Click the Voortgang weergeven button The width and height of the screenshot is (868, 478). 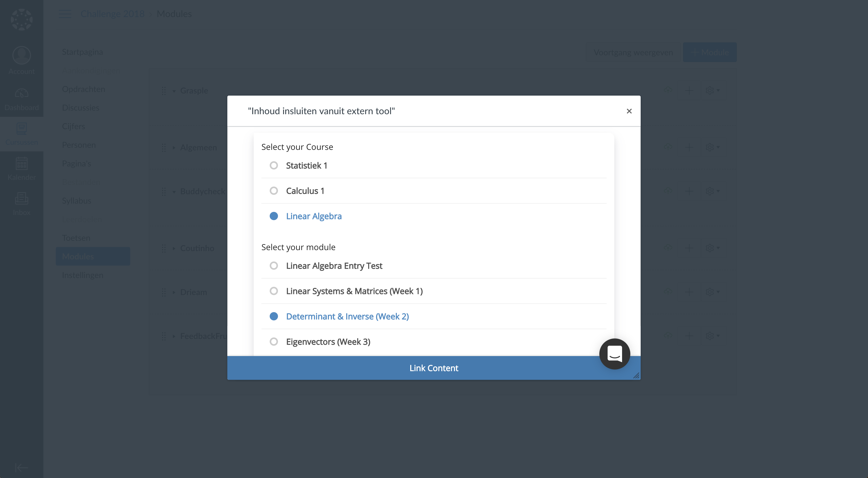tap(633, 52)
